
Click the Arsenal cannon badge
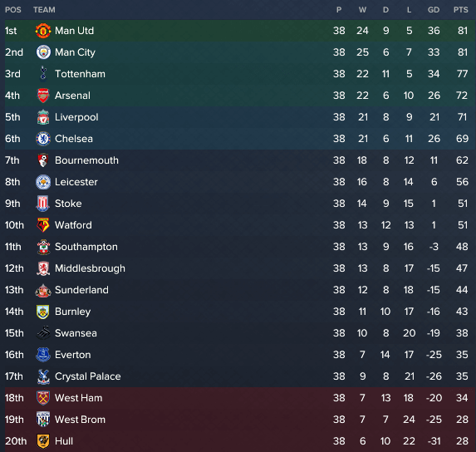tap(43, 96)
